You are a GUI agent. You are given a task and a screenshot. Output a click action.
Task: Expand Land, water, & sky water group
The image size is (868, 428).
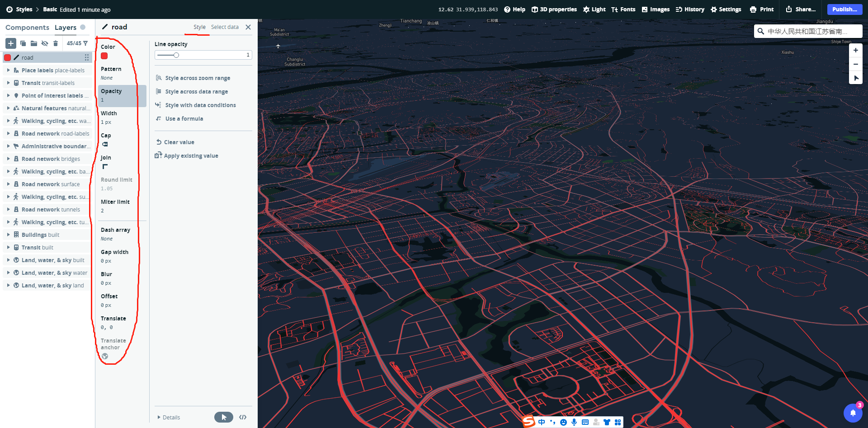(x=8, y=273)
